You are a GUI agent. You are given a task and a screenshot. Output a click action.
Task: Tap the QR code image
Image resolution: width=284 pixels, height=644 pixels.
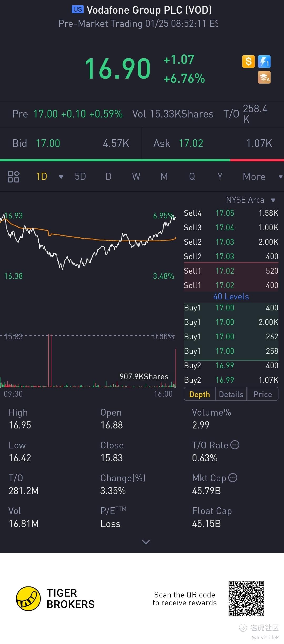(246, 599)
